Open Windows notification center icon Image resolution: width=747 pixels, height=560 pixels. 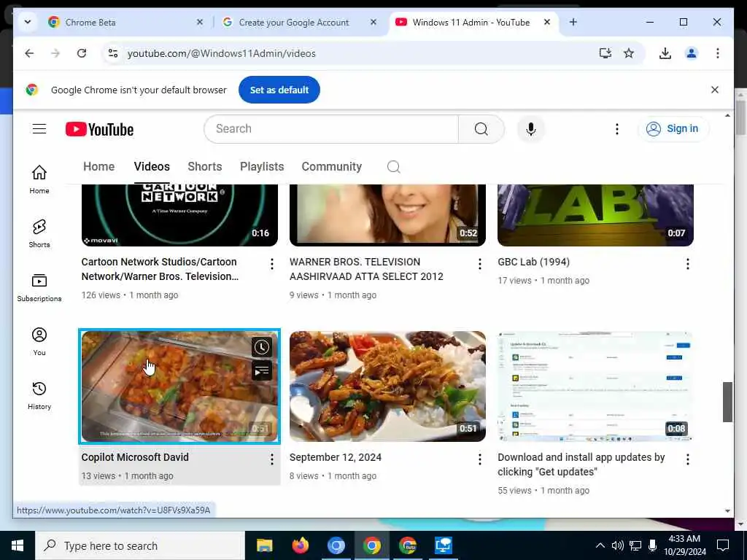(x=723, y=545)
